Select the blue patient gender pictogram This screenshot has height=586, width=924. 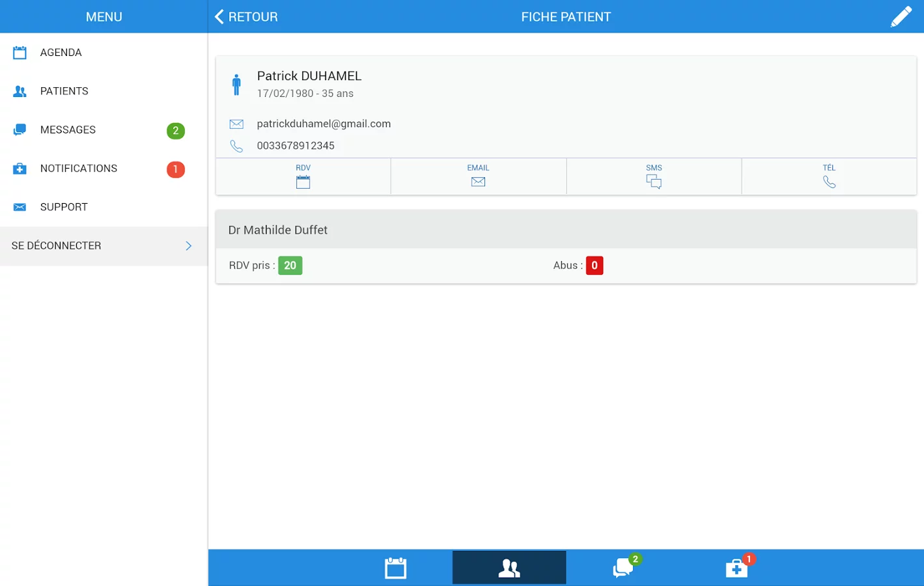236,83
